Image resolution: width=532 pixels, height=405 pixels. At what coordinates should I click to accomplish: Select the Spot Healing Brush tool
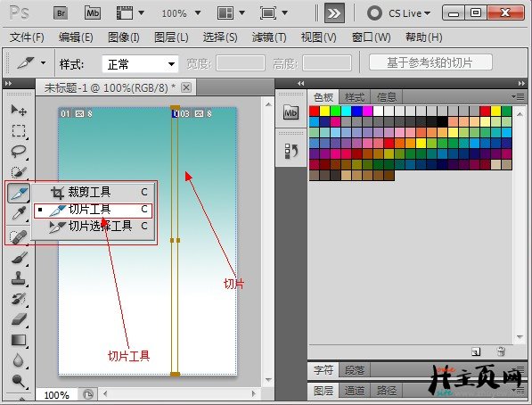coord(19,236)
